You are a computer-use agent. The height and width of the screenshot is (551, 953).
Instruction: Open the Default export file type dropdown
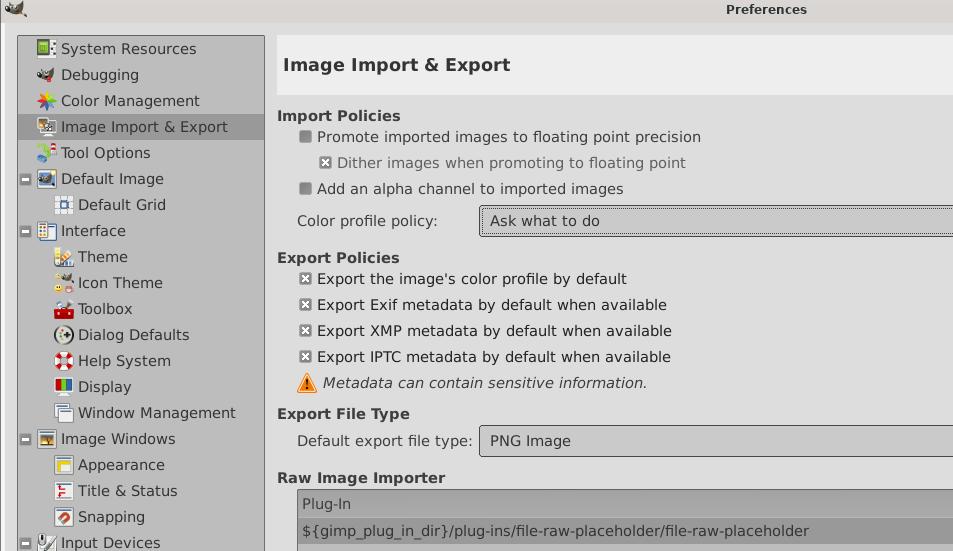[715, 441]
